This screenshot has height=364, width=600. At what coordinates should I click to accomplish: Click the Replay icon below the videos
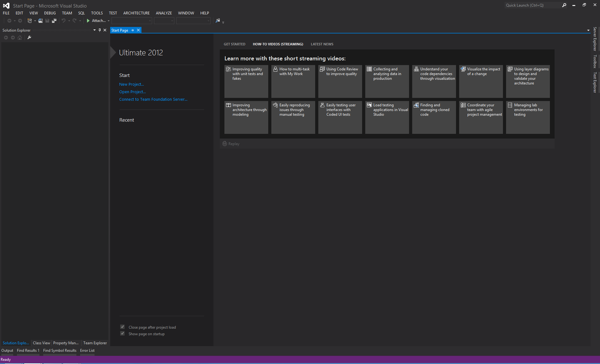225,144
